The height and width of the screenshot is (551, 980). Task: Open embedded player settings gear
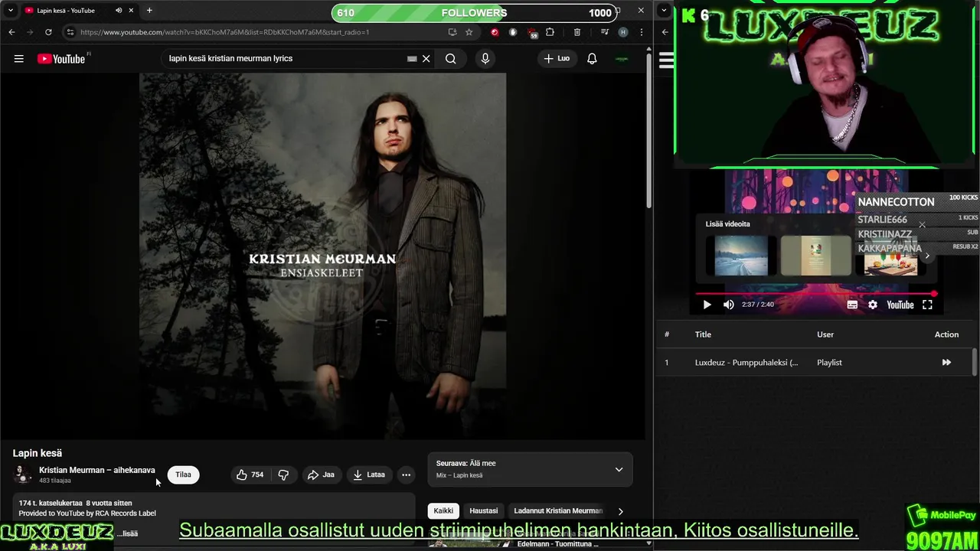tap(873, 305)
